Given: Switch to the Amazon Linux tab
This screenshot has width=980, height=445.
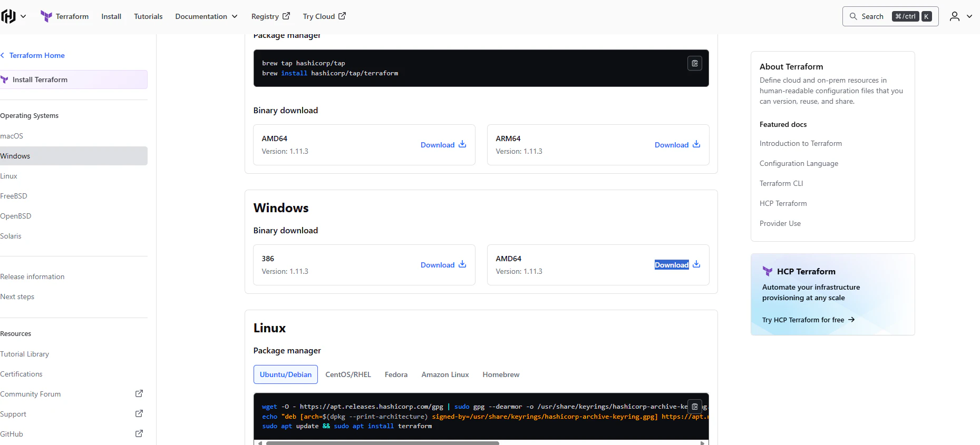Looking at the screenshot, I should [445, 374].
